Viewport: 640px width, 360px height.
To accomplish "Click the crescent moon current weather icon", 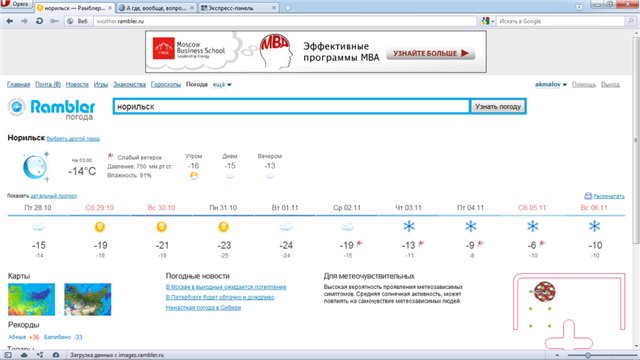I will 35,167.
